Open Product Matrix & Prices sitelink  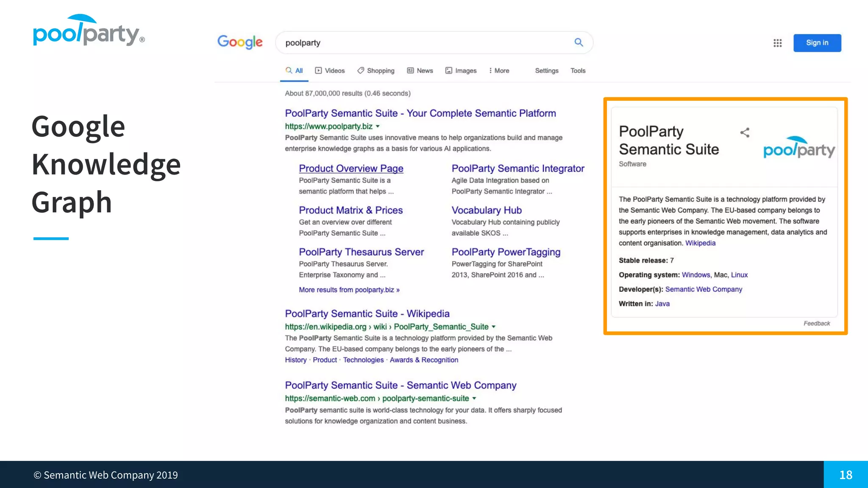[351, 210]
